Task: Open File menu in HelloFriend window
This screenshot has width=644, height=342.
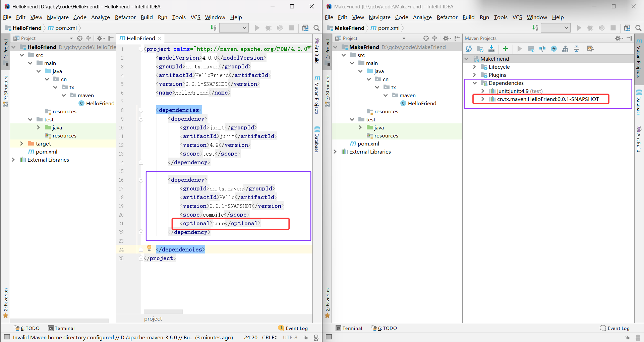Action: (x=7, y=17)
